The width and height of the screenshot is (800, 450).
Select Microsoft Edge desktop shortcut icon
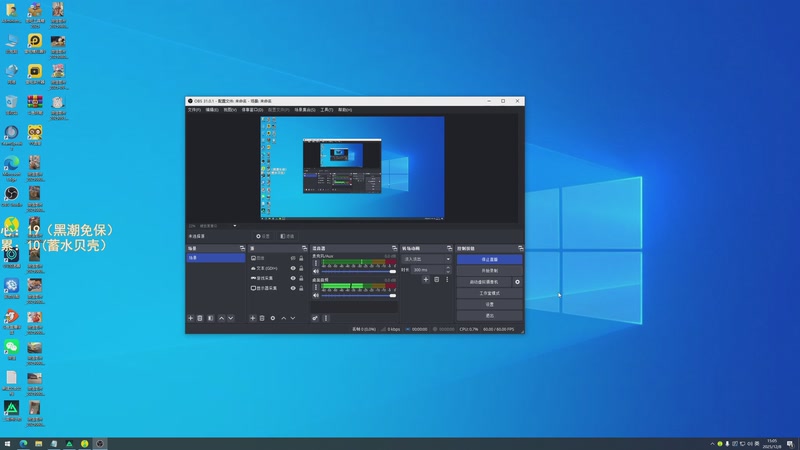(x=11, y=168)
